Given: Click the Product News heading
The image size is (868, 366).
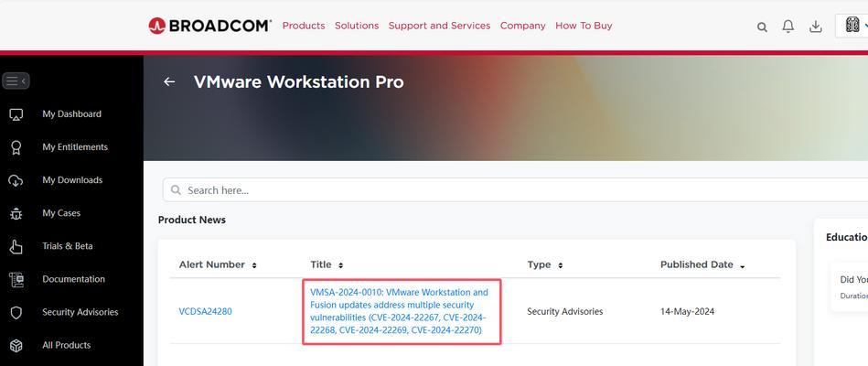Looking at the screenshot, I should pos(191,220).
